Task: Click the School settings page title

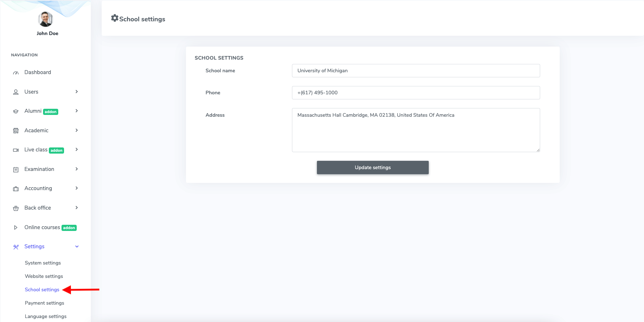Action: pyautogui.click(x=142, y=19)
